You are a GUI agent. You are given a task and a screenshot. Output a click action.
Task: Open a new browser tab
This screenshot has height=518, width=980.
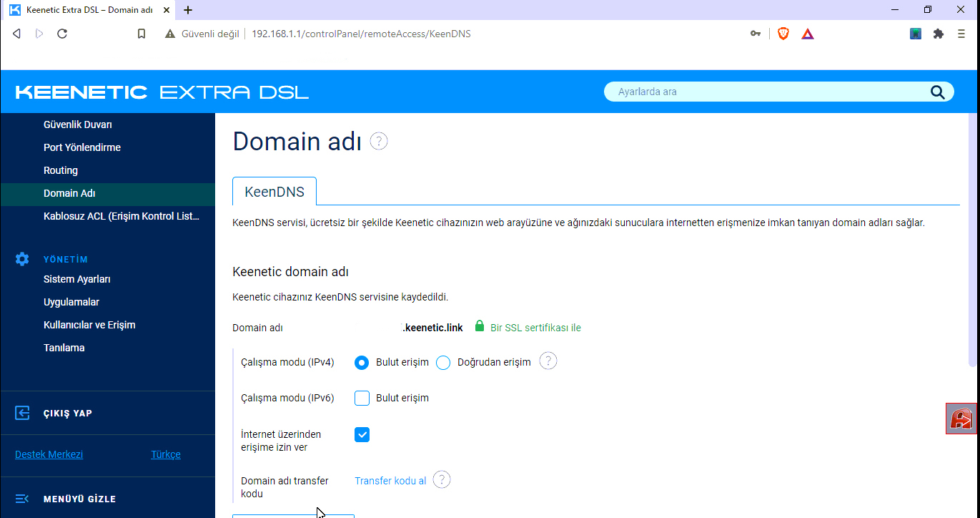pos(188,10)
